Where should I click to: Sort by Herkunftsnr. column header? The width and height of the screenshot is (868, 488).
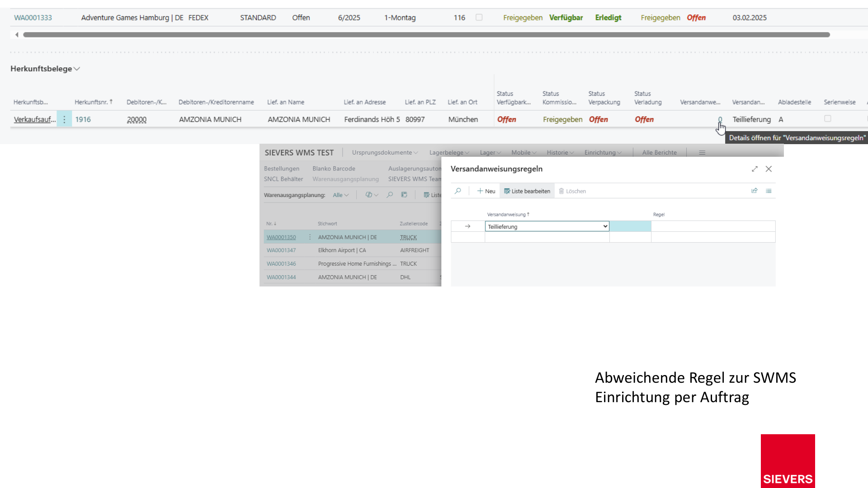94,102
